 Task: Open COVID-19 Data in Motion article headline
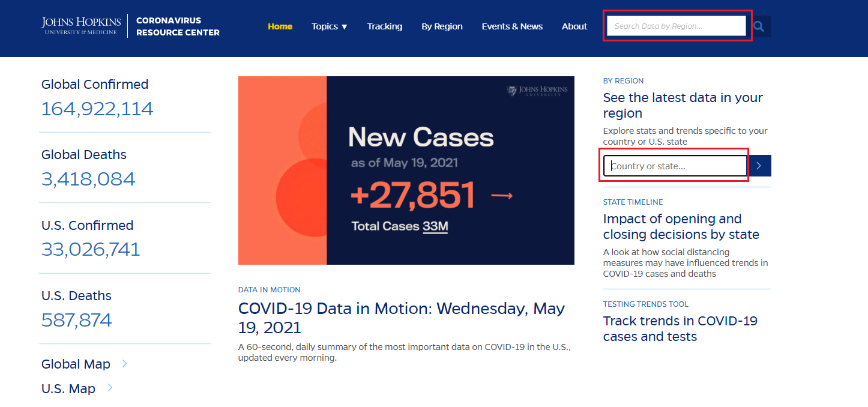coord(402,318)
